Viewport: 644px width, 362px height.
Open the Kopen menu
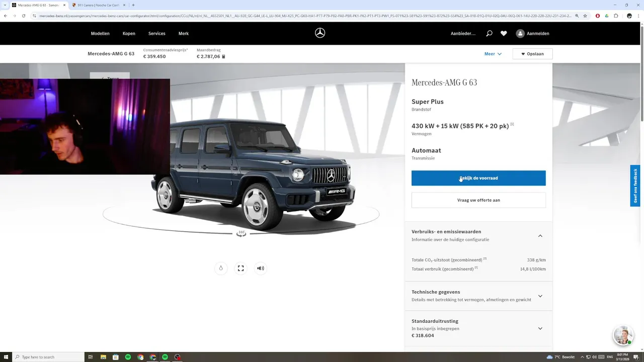coord(129,34)
